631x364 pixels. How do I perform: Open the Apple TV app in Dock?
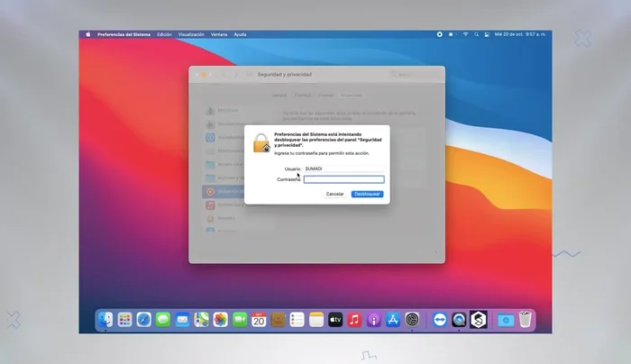click(335, 319)
